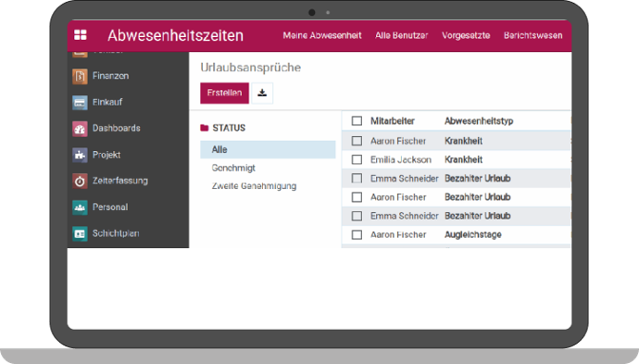The width and height of the screenshot is (639, 364).
Task: Open the Berichtswesen menu
Action: coord(533,35)
